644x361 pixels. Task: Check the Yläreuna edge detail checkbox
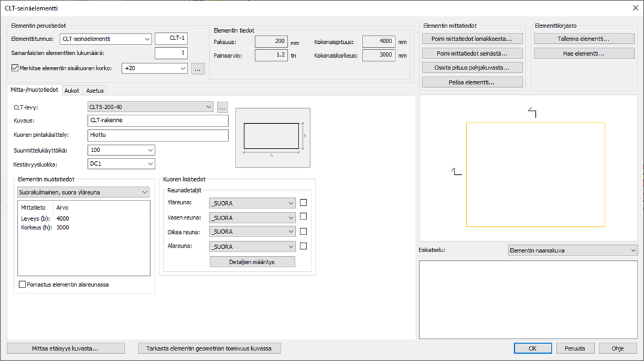[x=304, y=202]
